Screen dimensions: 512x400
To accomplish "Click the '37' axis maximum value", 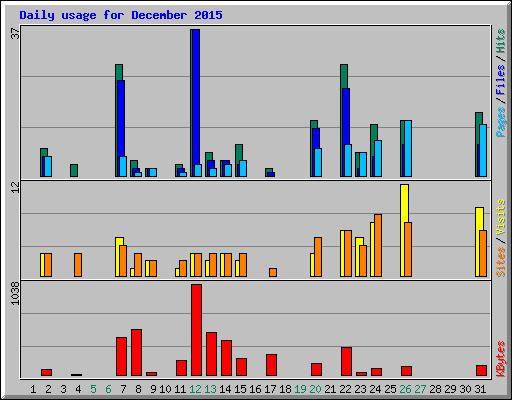I will (15, 33).
